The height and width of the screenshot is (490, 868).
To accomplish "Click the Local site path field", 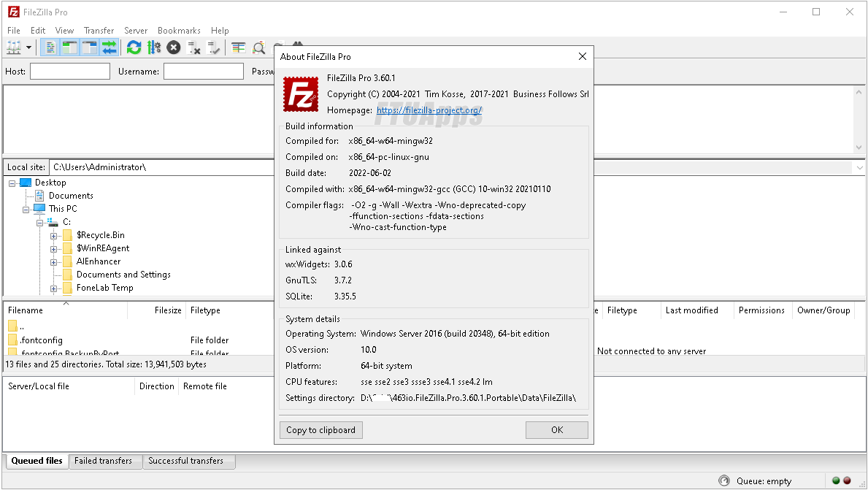I will (161, 167).
